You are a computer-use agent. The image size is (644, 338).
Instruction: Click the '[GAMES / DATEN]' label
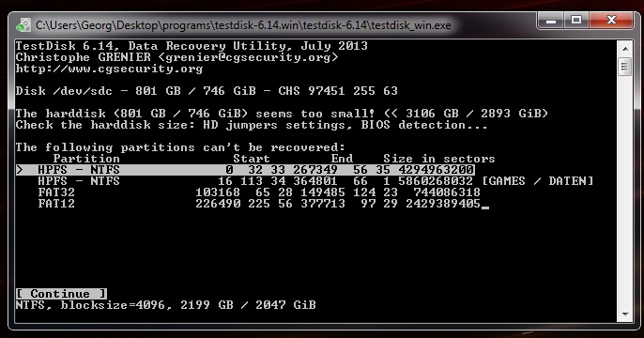click(x=538, y=181)
